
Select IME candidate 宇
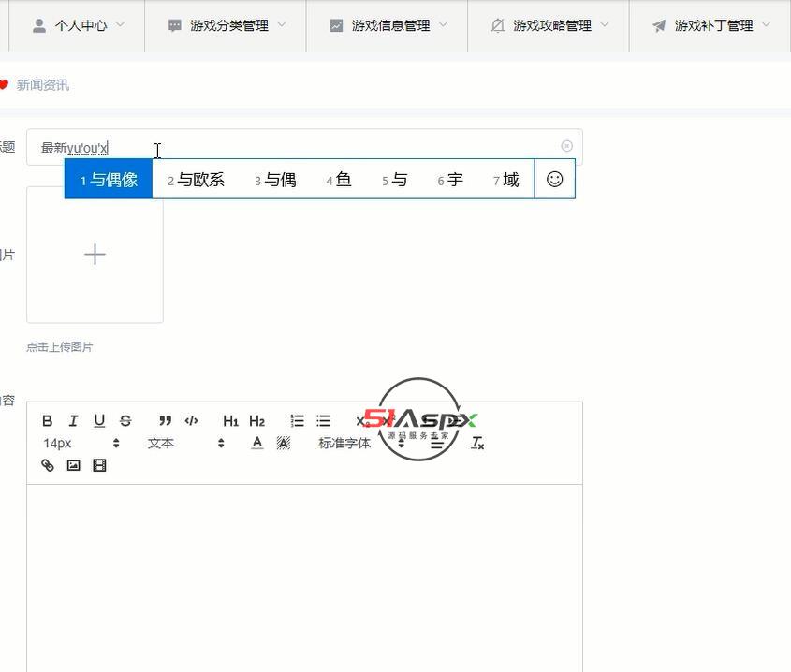click(x=450, y=180)
